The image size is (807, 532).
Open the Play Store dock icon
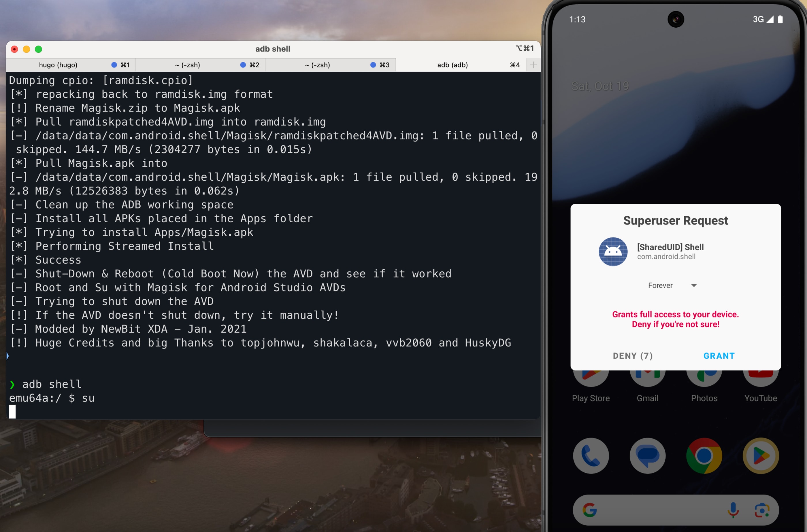(x=761, y=456)
